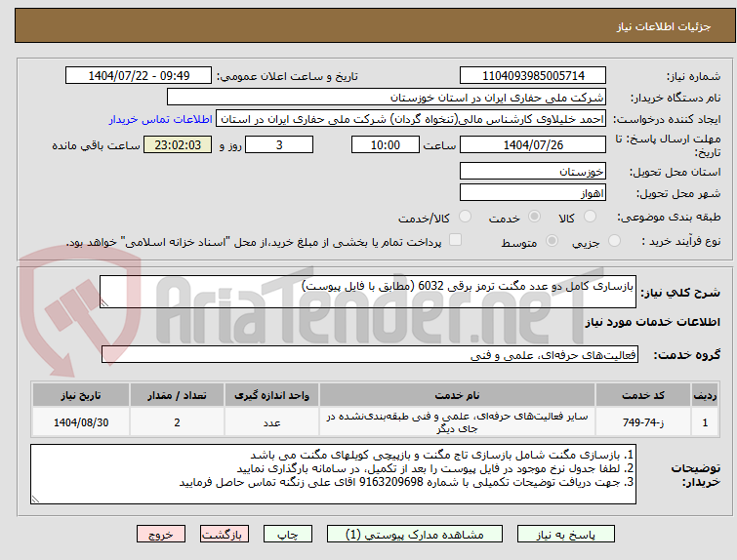Image resolution: width=737 pixels, height=560 pixels.
Task: Click the چاپ print button
Action: [x=288, y=535]
